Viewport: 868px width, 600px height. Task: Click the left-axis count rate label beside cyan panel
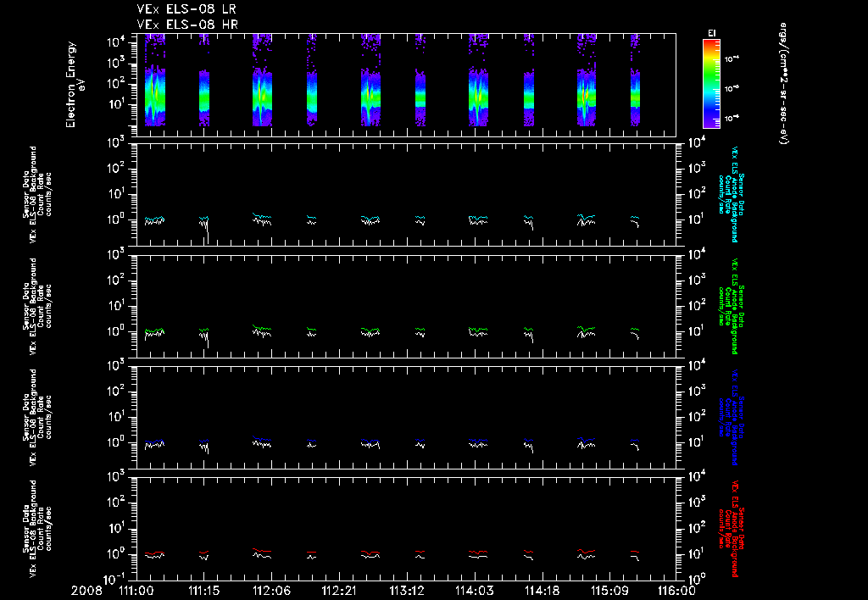(x=37, y=194)
